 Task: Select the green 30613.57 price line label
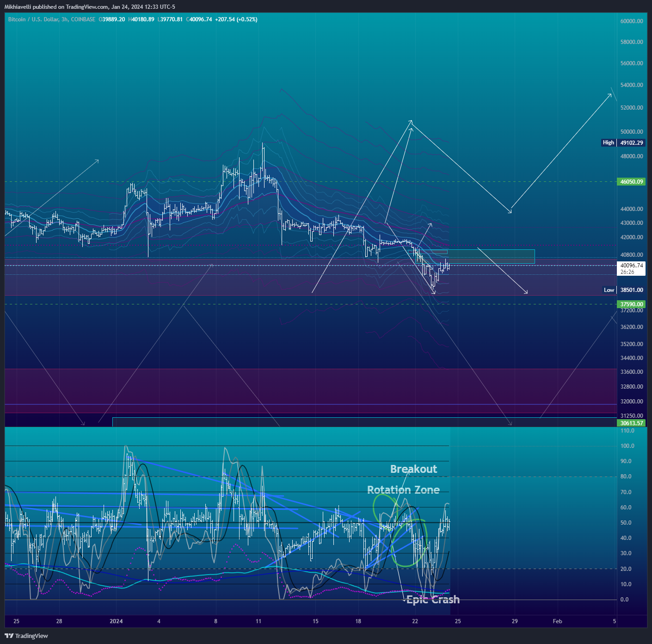click(631, 423)
